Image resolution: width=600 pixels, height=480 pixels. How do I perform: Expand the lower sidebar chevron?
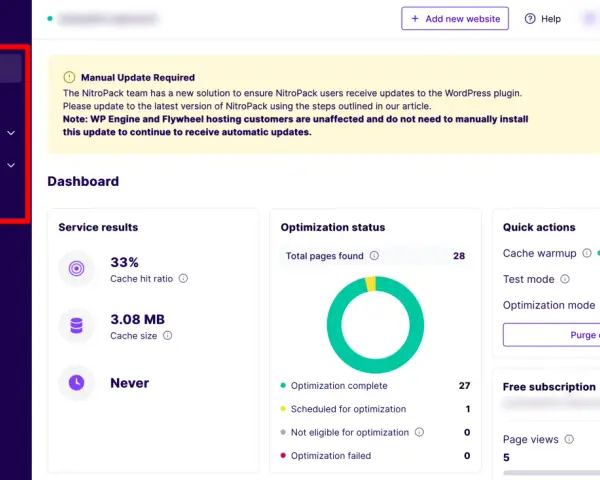point(11,165)
